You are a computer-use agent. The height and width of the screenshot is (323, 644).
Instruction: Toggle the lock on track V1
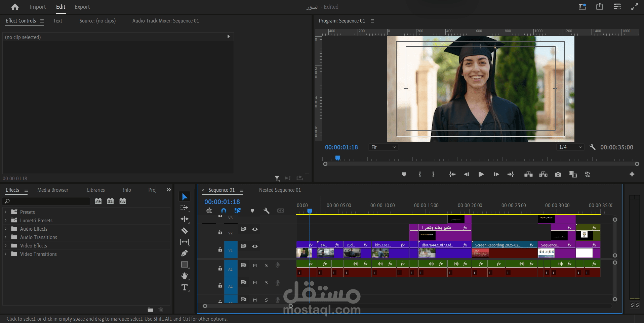tap(220, 249)
